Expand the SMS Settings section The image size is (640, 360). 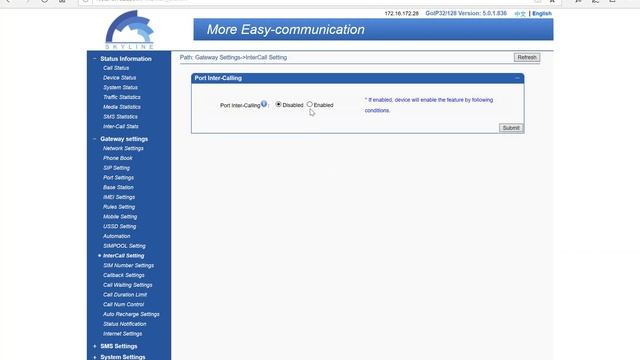tap(95, 346)
